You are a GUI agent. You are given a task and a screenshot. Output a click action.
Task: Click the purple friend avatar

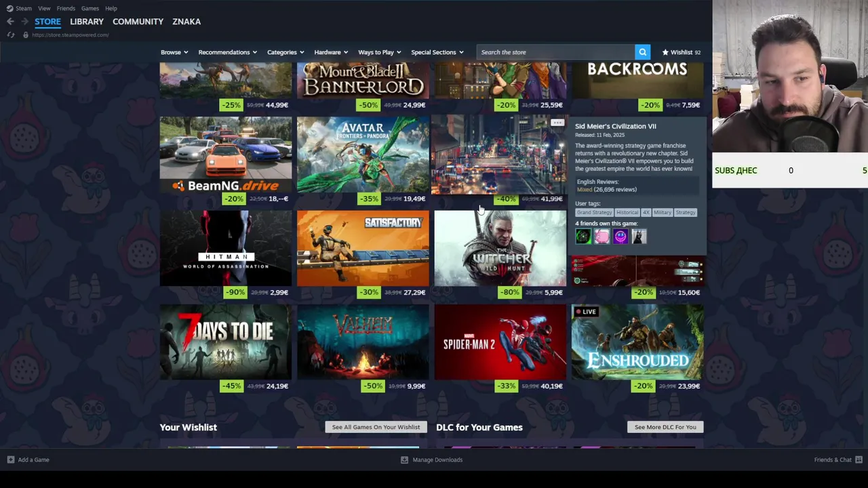pyautogui.click(x=620, y=236)
